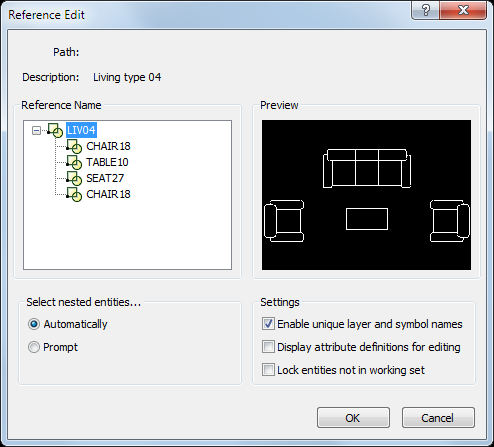494x447 pixels.
Task: Click the TABLE10 block icon
Action: [74, 162]
